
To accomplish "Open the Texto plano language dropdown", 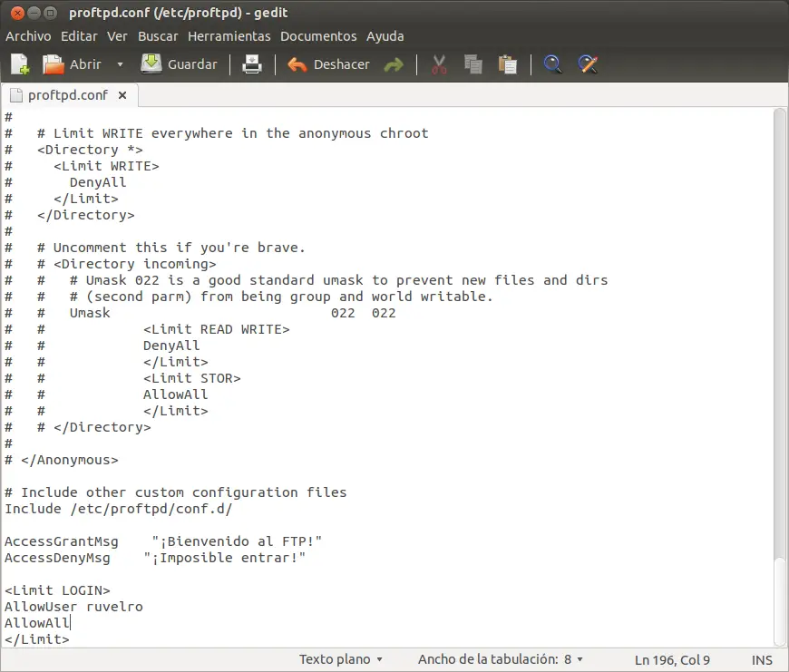I will point(341,659).
